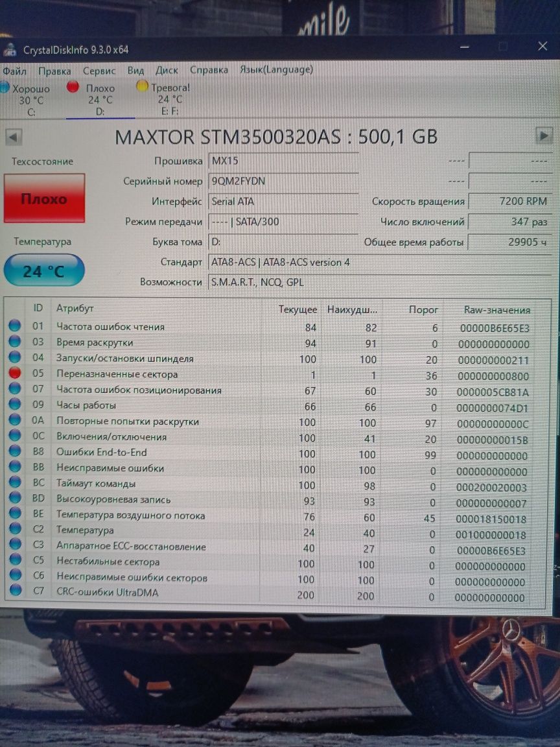Click raw value 0000000074D1
This screenshot has width=560, height=747.
492,409
